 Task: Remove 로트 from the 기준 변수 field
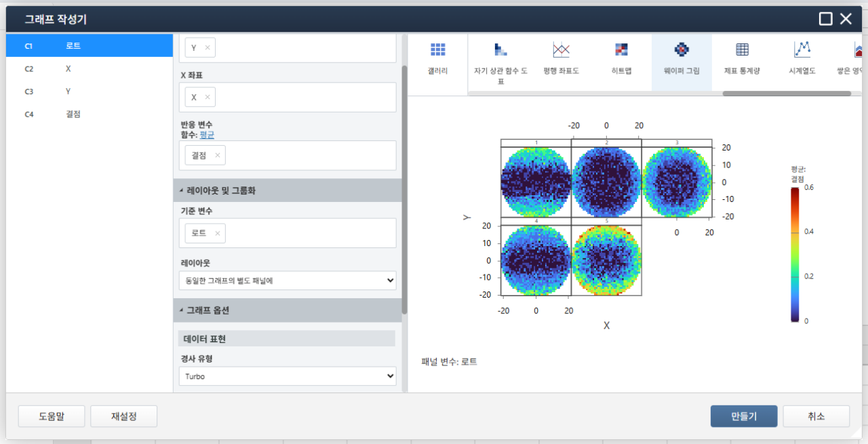click(x=218, y=233)
